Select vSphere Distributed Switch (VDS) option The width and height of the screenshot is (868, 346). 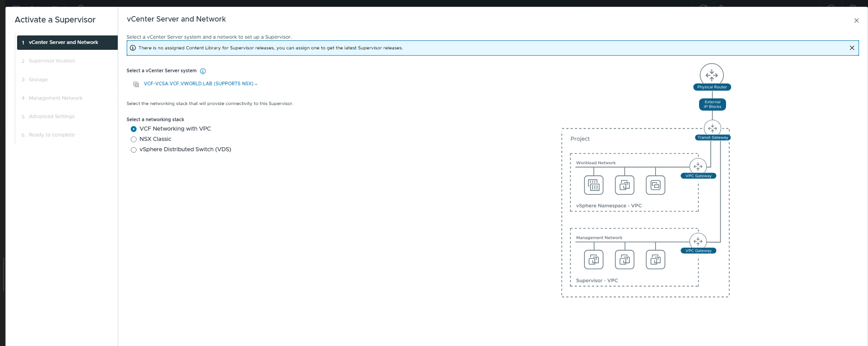133,150
